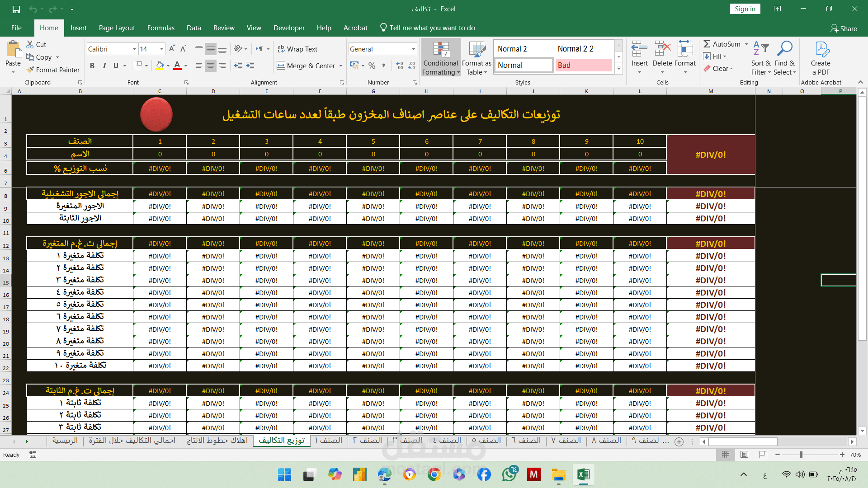This screenshot has height=488, width=868.
Task: Apply the Bad cell style
Action: point(583,65)
